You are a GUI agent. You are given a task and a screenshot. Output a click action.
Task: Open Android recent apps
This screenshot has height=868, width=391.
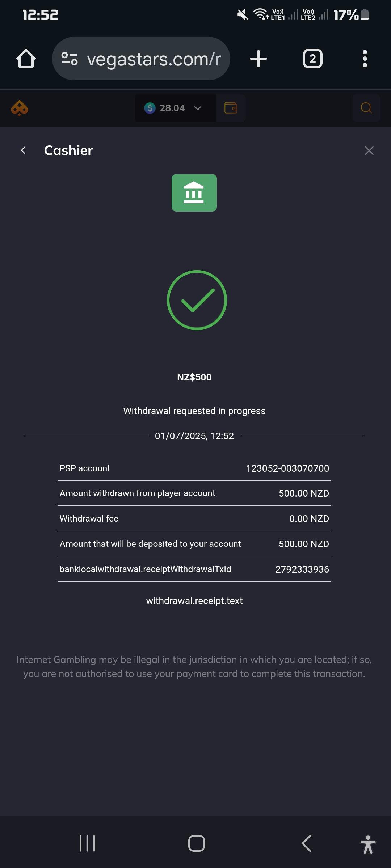pos(87,843)
